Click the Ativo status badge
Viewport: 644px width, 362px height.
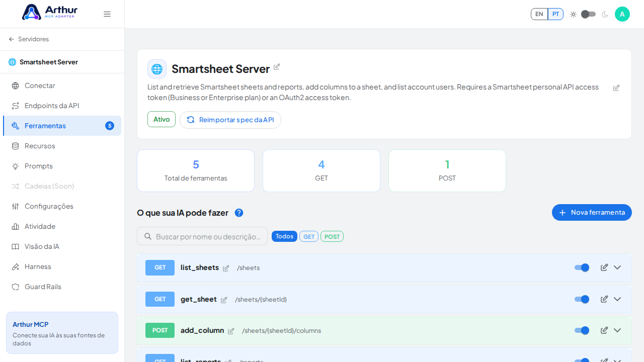(162, 119)
